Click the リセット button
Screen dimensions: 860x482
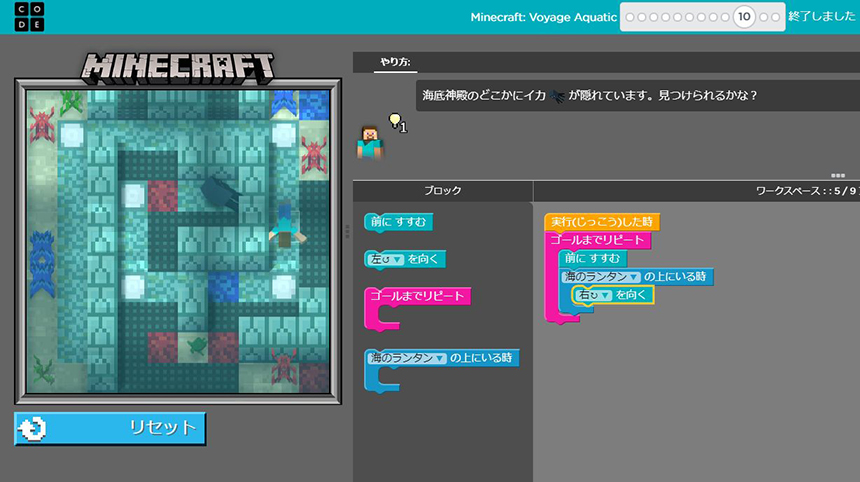coord(110,428)
